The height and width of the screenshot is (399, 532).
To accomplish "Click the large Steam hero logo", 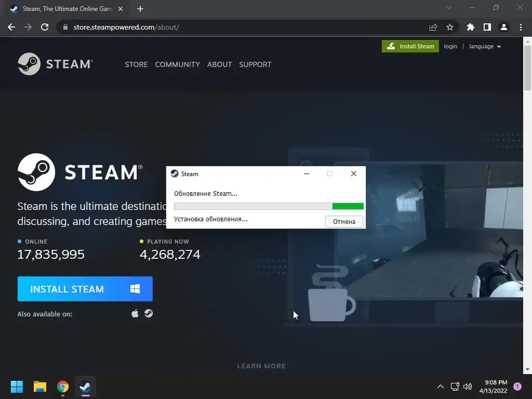I will point(80,172).
